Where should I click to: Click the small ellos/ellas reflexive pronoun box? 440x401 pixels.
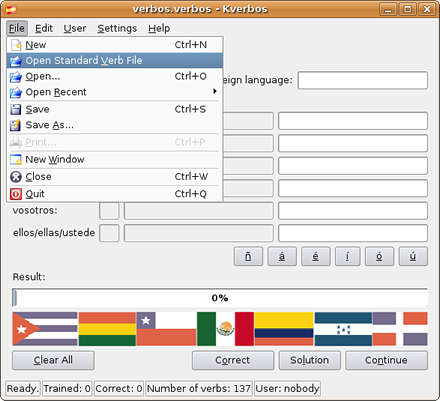click(x=109, y=233)
